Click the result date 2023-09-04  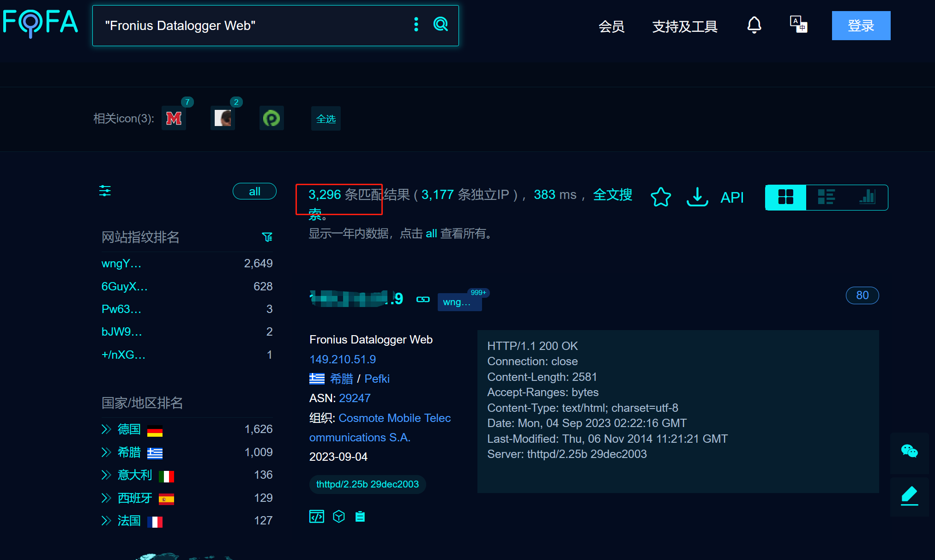[338, 457]
